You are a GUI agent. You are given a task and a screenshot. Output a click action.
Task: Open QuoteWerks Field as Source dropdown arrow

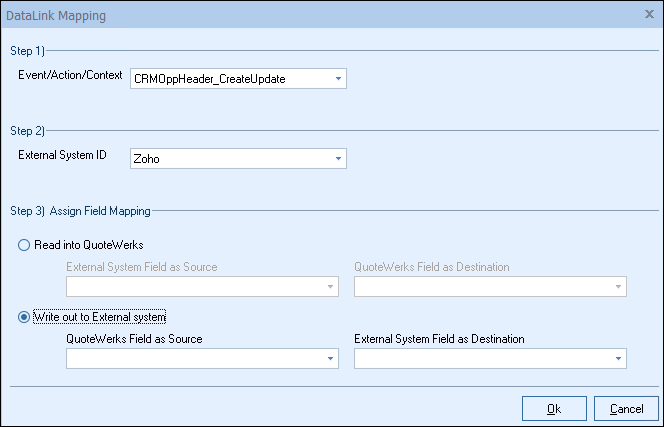point(329,358)
